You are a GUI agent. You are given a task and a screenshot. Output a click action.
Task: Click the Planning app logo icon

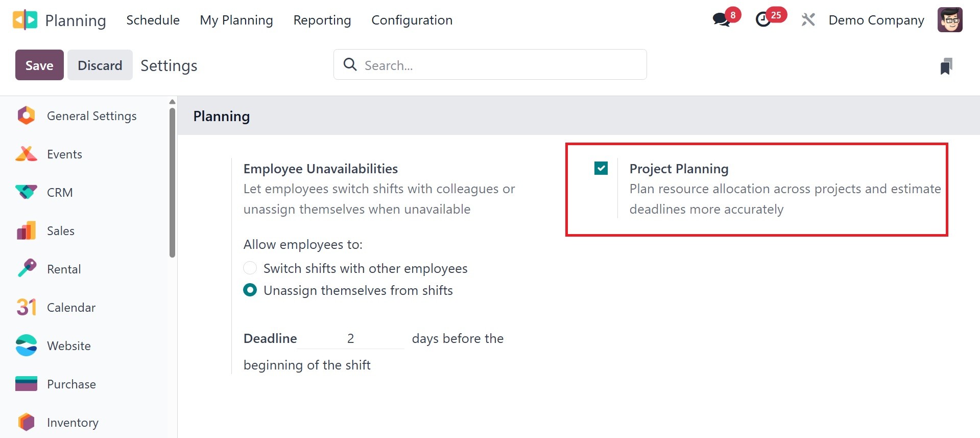25,20
